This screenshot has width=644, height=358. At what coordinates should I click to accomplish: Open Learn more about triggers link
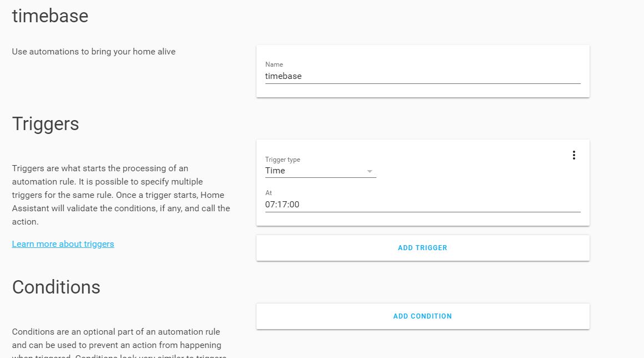tap(63, 243)
